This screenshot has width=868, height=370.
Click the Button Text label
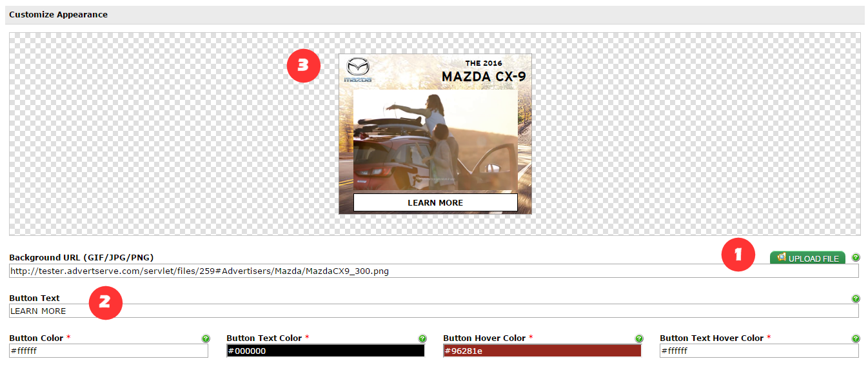[34, 298]
